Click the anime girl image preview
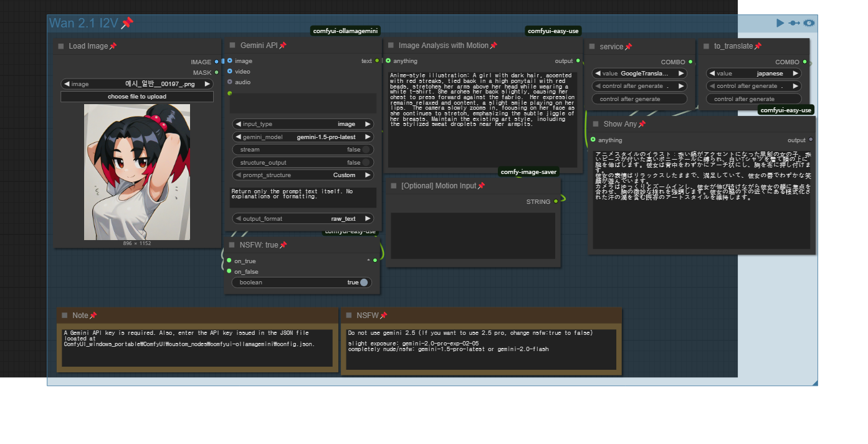This screenshot has height=444, width=868. [137, 172]
